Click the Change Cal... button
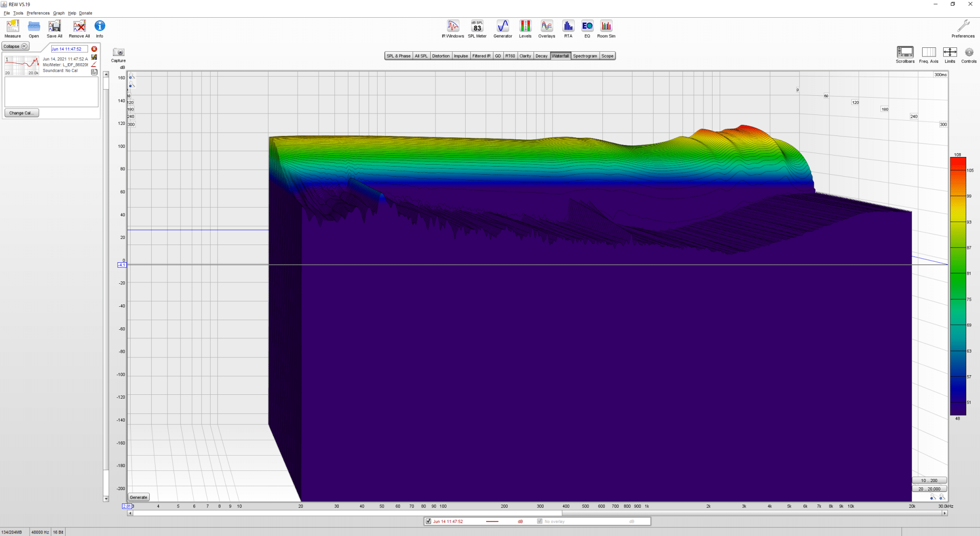This screenshot has height=536, width=980. click(x=22, y=113)
